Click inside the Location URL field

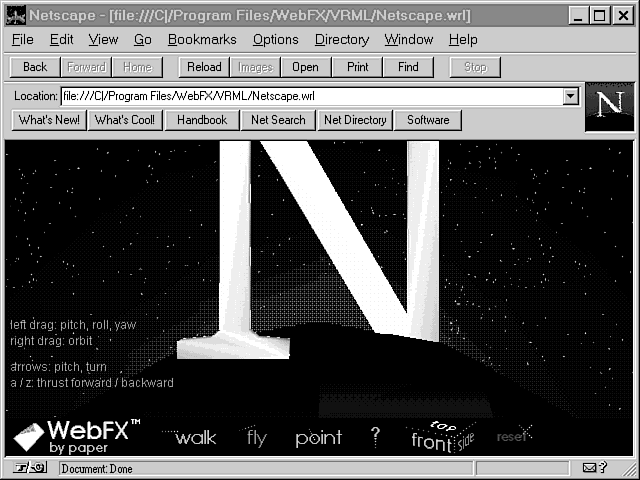(x=312, y=96)
